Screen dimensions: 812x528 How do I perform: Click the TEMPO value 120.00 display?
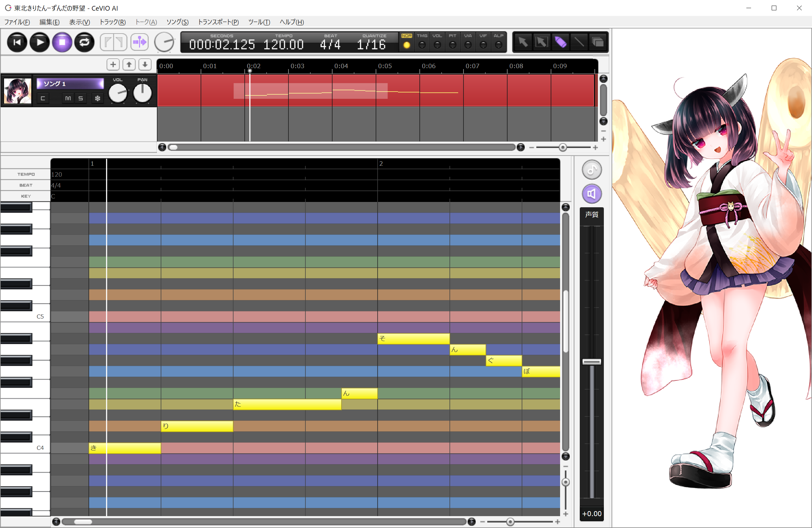(283, 45)
